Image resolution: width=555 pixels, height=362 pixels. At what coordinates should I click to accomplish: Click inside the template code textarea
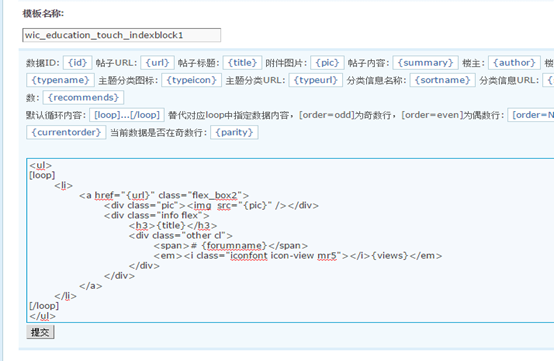click(x=290, y=241)
